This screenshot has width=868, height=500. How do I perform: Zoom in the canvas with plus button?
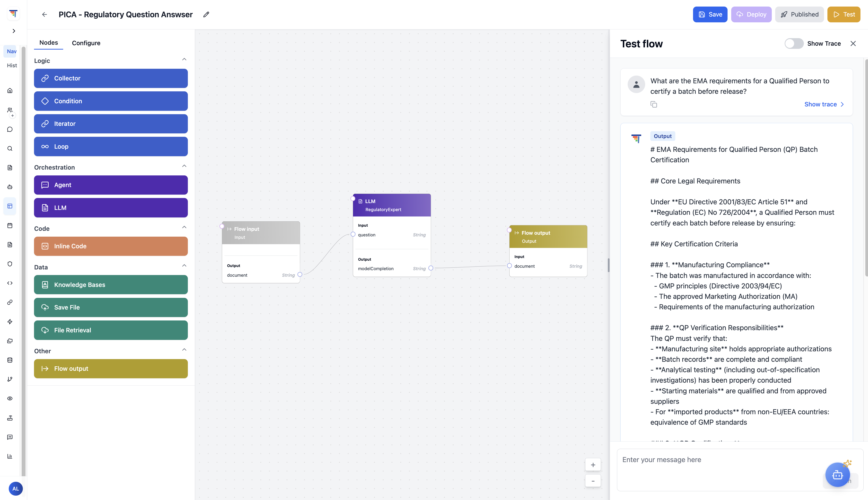coord(593,465)
